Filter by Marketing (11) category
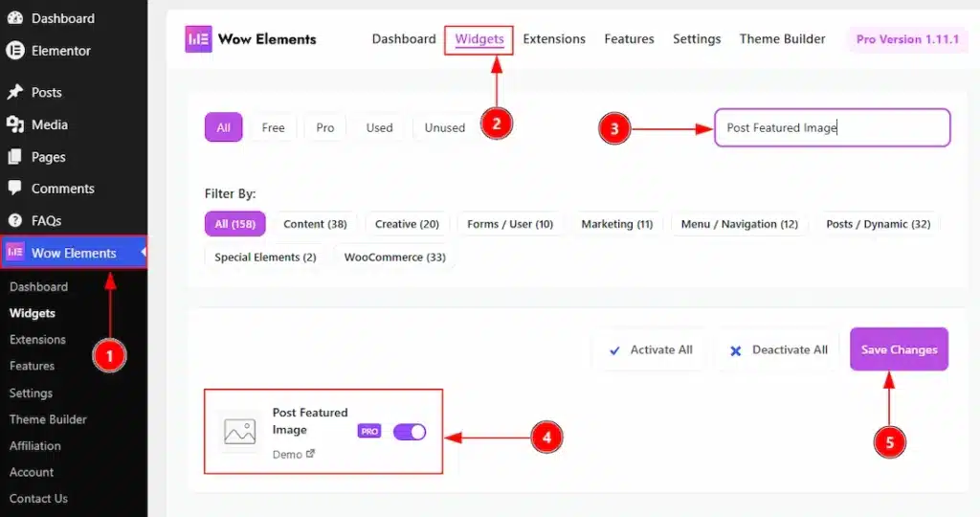 [617, 224]
